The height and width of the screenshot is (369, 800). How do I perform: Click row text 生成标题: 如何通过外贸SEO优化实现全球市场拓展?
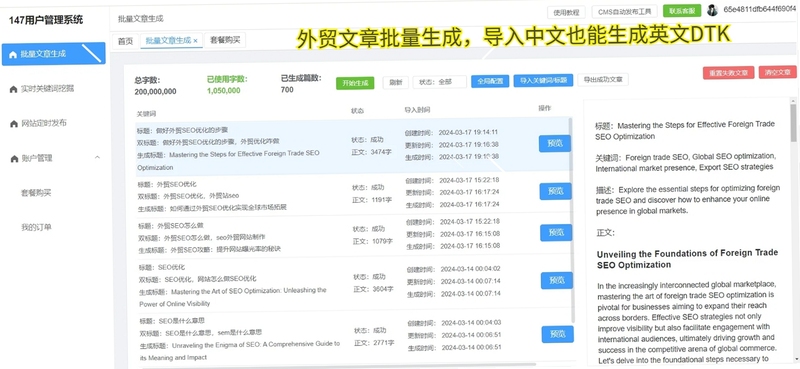point(212,208)
